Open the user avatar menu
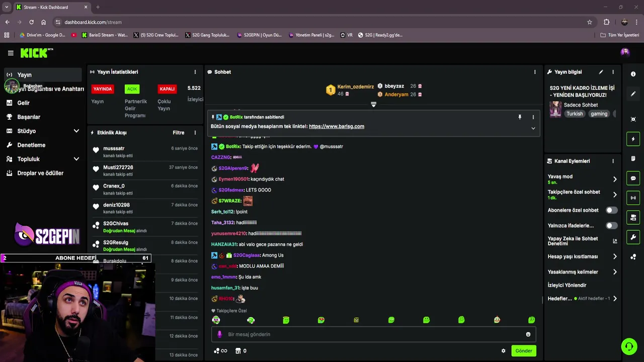The height and width of the screenshot is (362, 644). coord(625,52)
